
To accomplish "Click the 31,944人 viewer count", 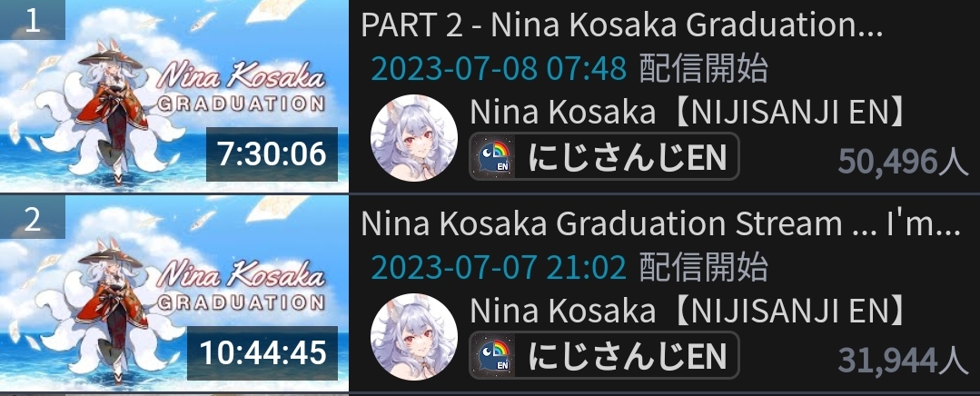I will pos(903,359).
